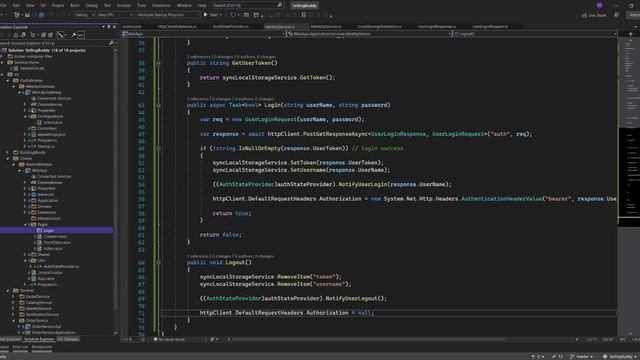Screen dimensions: 640x360
Task: Open the Any CPU platform dropdown
Action: click(x=116, y=15)
